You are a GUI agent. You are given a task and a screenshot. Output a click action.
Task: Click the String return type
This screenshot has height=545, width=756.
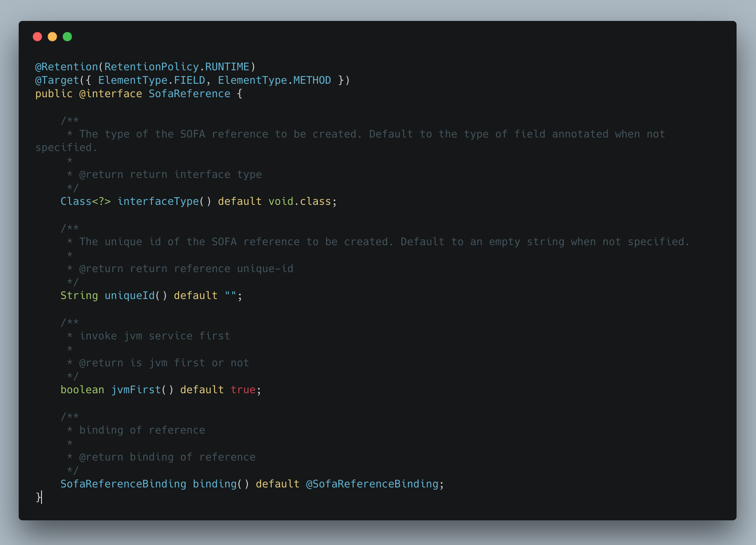point(79,296)
